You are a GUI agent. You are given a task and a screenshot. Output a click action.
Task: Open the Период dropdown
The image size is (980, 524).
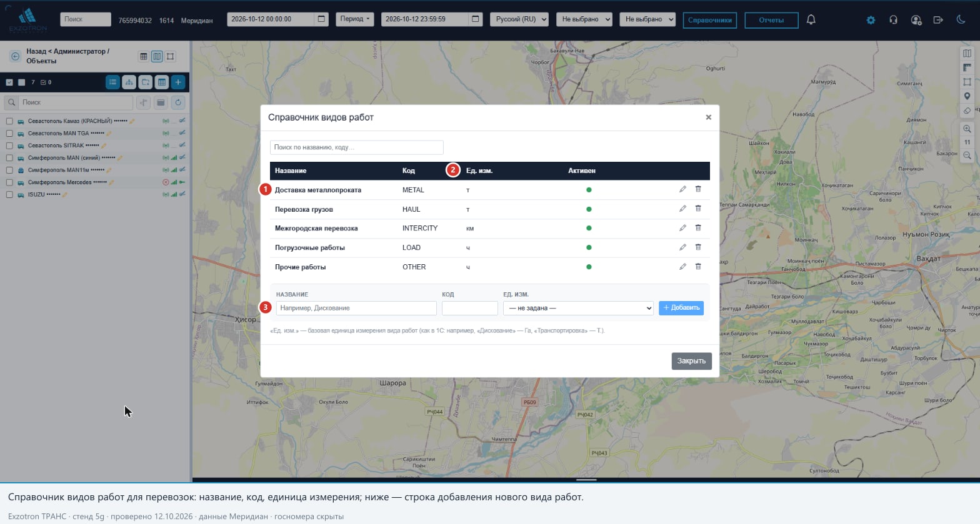[355, 19]
